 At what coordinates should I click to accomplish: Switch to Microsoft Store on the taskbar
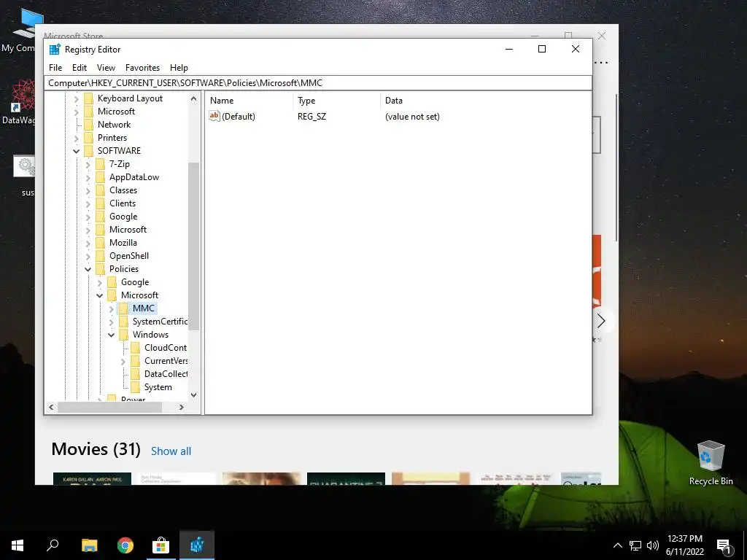tap(160, 545)
